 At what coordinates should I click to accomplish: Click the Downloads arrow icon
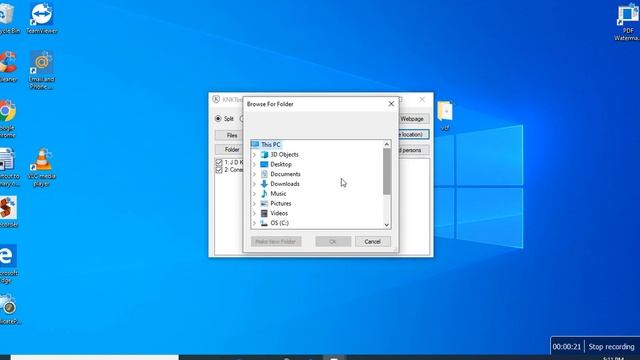click(x=264, y=184)
